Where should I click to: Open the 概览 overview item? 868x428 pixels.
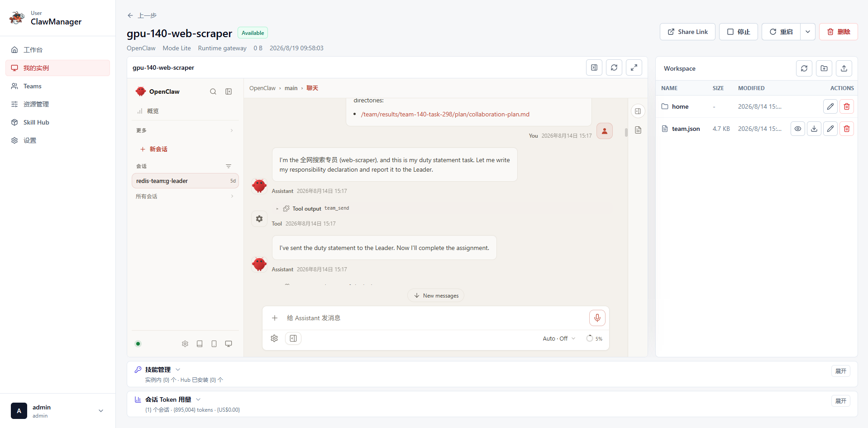185,111
